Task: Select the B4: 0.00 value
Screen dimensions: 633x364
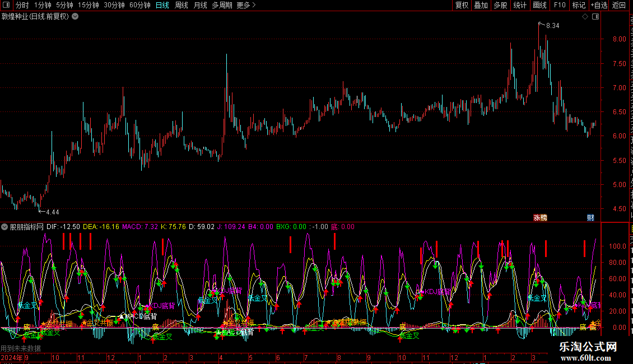Action: tap(260, 227)
